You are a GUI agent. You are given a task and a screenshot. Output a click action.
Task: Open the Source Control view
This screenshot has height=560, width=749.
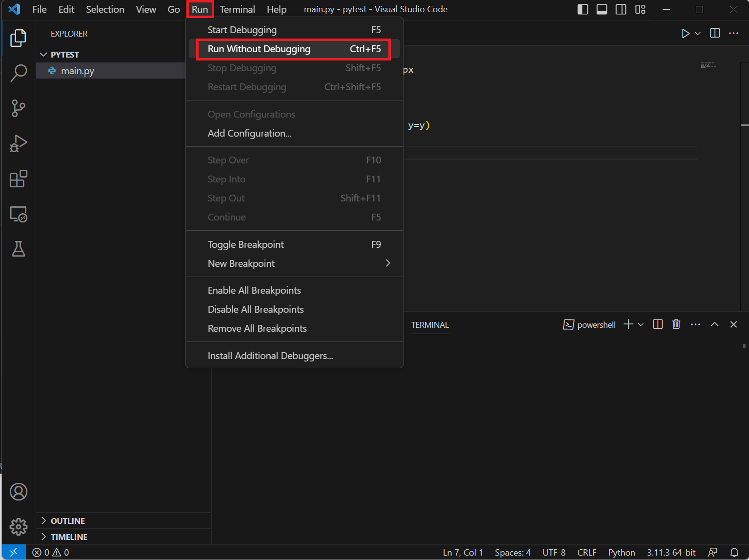pos(19,108)
